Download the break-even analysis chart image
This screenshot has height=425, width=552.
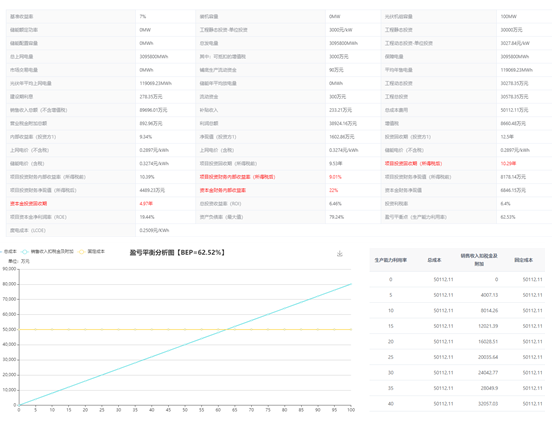[339, 253]
